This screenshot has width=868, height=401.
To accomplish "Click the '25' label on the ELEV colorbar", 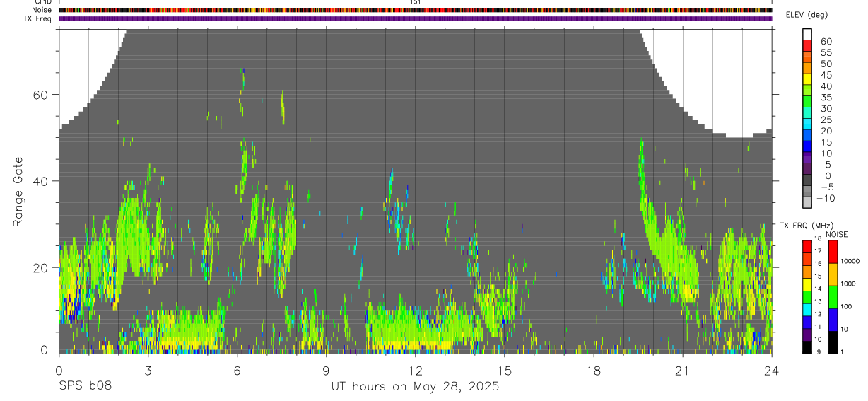I will coord(826,120).
